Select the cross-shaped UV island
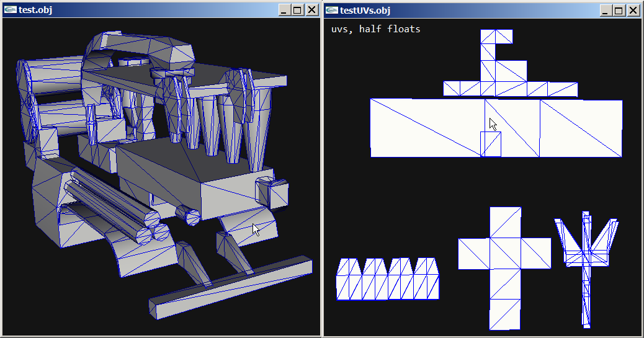This screenshot has width=644, height=338. pyautogui.click(x=505, y=268)
